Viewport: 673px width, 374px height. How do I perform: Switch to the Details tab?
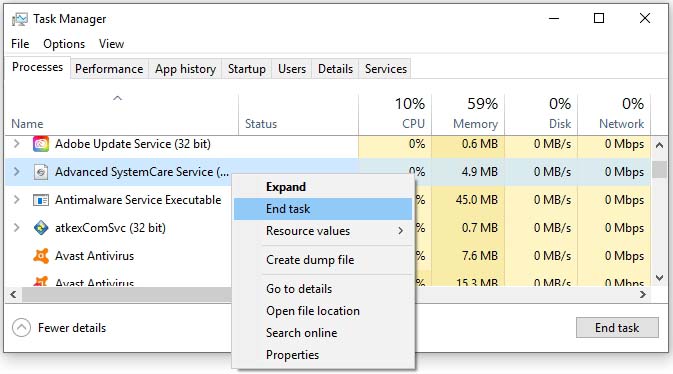tap(335, 69)
